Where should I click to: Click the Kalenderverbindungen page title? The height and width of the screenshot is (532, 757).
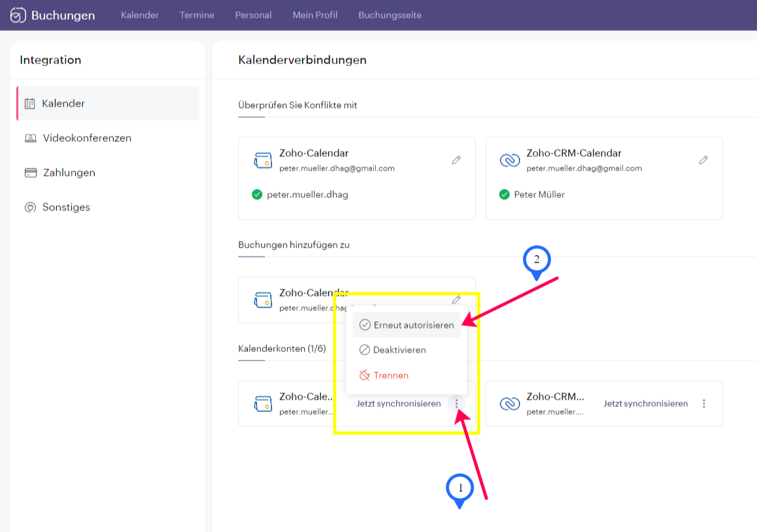pos(302,60)
